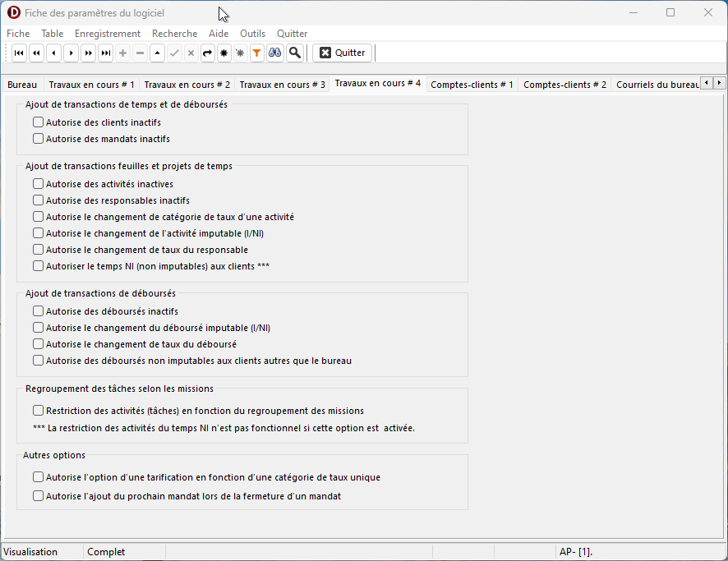Click the group title "Autres options"
Screen dimensions: 728x561
(54, 455)
